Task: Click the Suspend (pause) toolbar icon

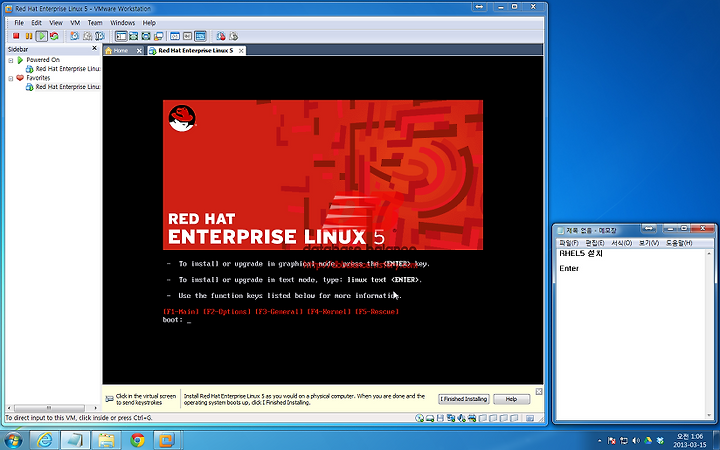Action: coord(28,36)
